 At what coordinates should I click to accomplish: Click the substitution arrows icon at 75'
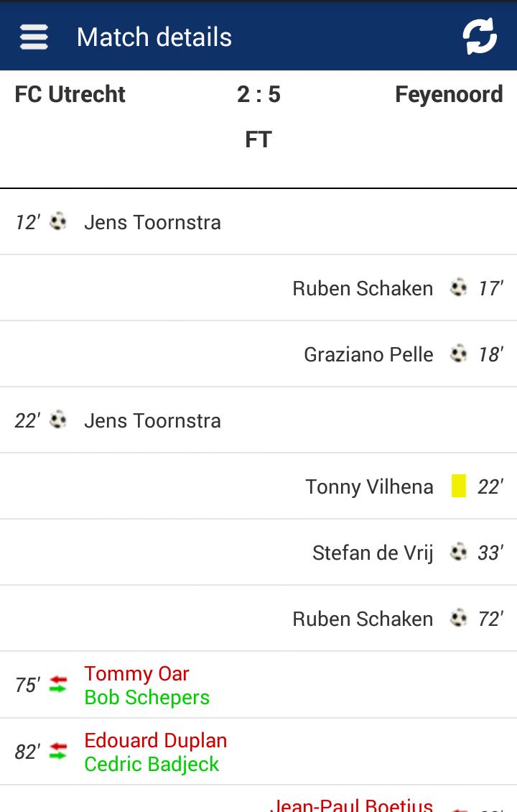point(58,685)
